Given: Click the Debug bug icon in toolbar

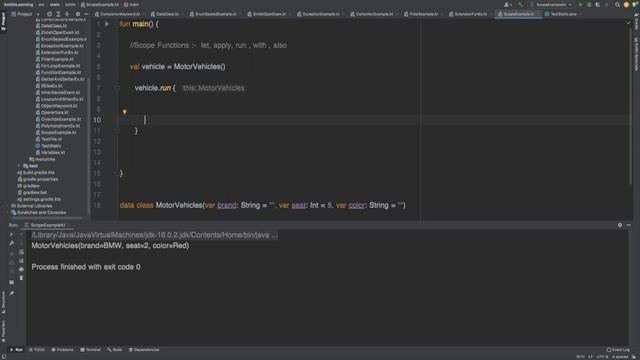Looking at the screenshot, I should click(589, 4).
